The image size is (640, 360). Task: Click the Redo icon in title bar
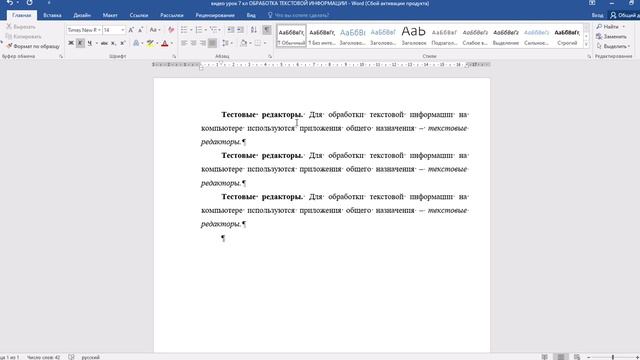(29, 3)
